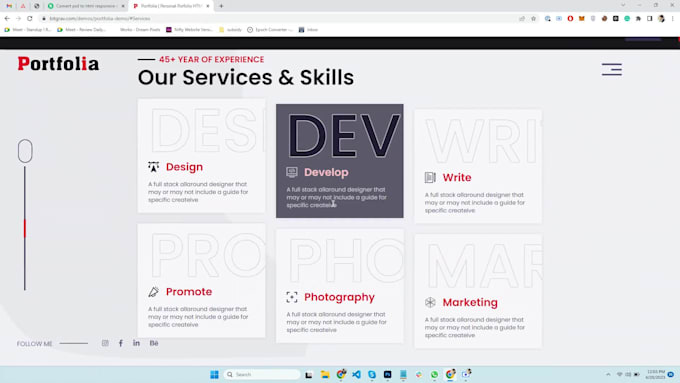Click the Follow Me label

(34, 344)
